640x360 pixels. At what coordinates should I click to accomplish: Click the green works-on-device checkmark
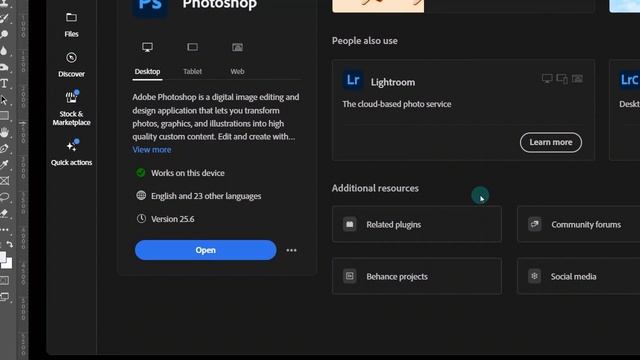click(141, 173)
